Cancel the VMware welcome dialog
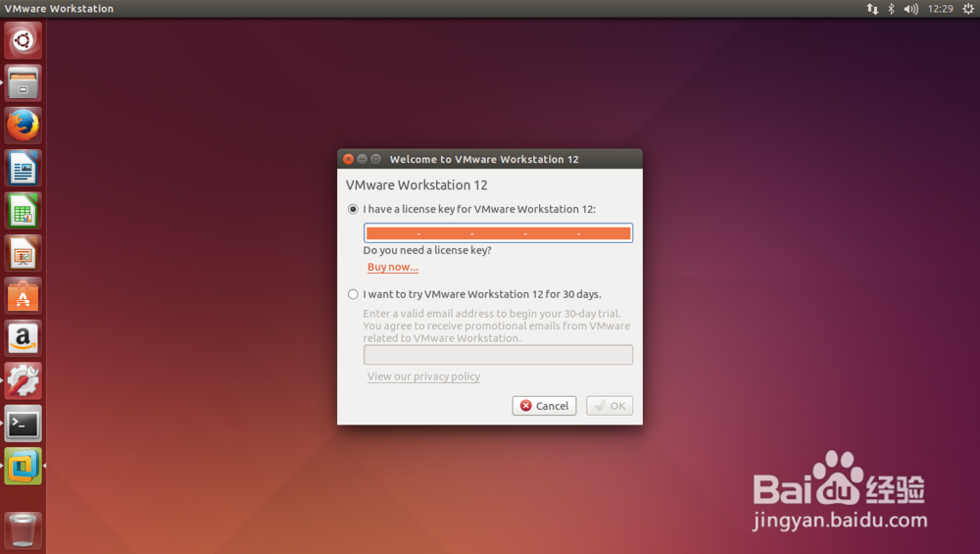 pyautogui.click(x=544, y=406)
